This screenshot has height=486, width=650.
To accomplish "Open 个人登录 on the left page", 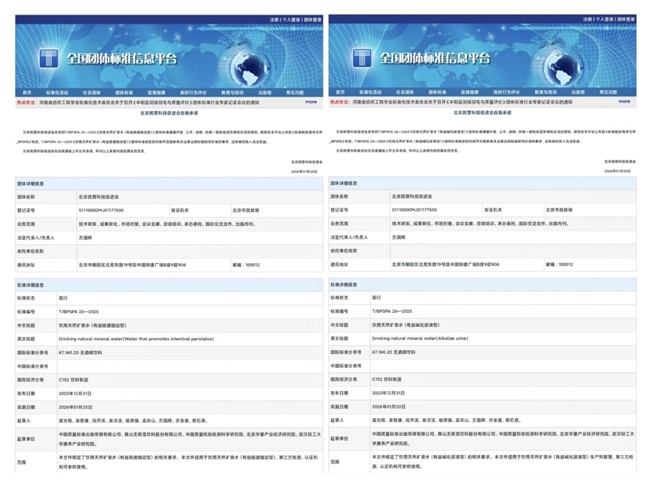I will (x=291, y=19).
